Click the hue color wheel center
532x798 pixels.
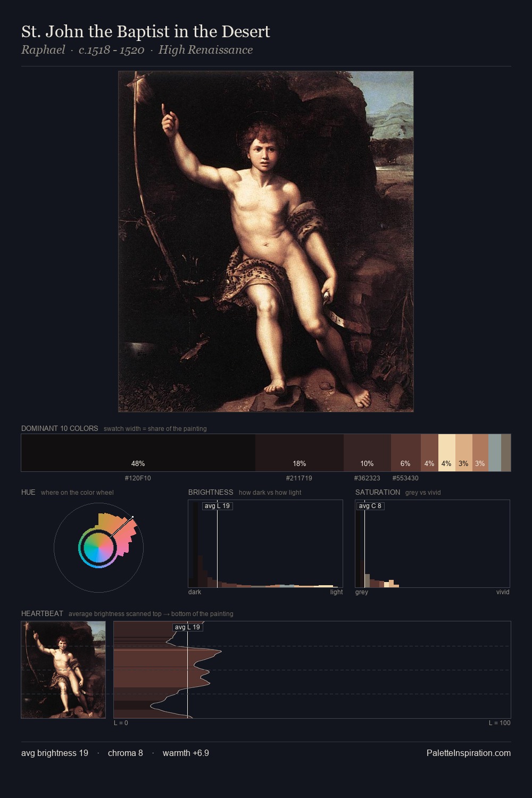point(98,547)
